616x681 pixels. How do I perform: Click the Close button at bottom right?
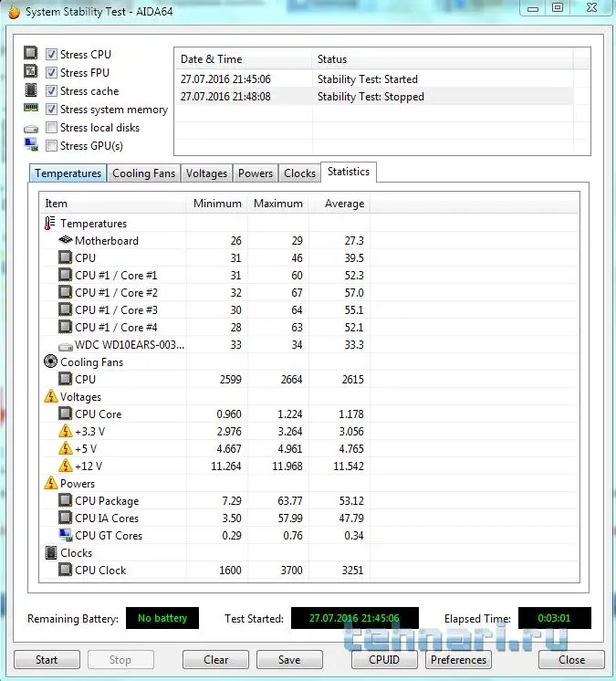pos(571,660)
